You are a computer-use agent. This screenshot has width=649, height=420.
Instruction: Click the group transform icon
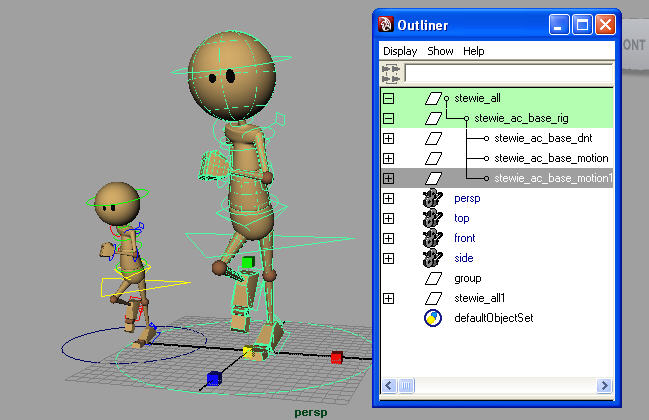click(433, 278)
